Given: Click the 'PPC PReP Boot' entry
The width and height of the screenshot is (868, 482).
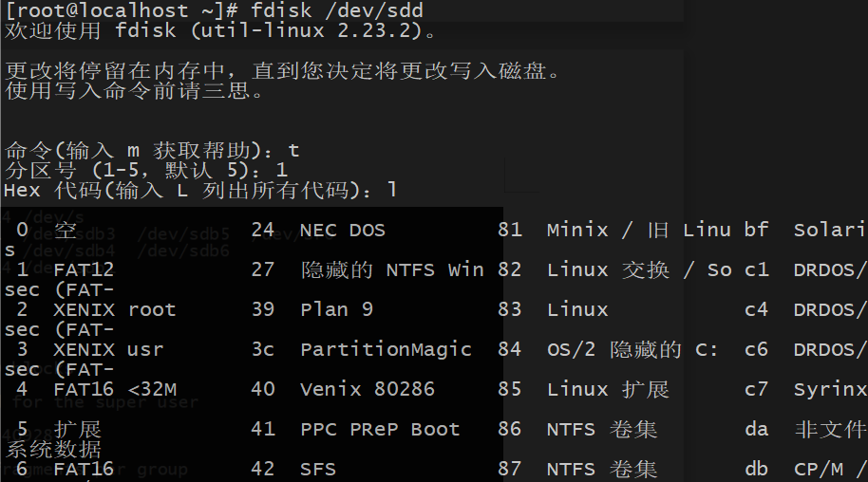Looking at the screenshot, I should [380, 429].
